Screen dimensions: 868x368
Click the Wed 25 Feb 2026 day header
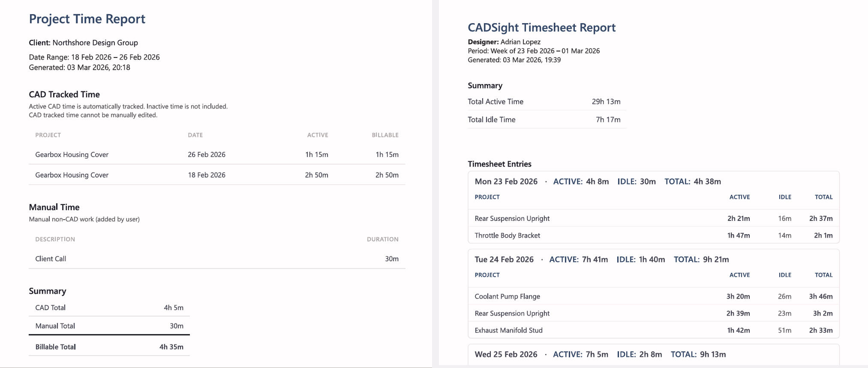click(506, 354)
